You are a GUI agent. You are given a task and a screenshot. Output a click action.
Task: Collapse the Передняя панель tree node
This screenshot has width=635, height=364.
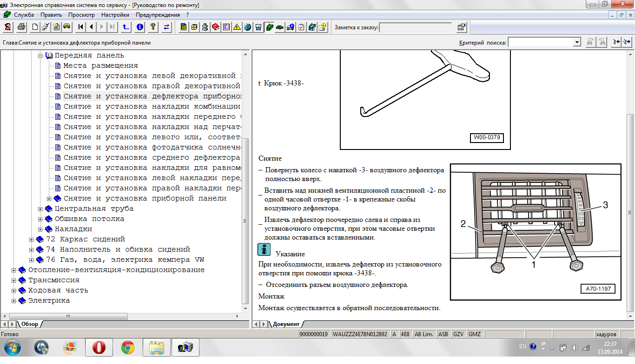click(40, 56)
